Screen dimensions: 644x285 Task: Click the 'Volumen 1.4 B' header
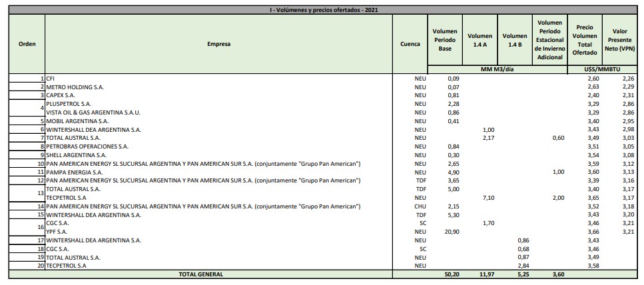pyautogui.click(x=514, y=40)
